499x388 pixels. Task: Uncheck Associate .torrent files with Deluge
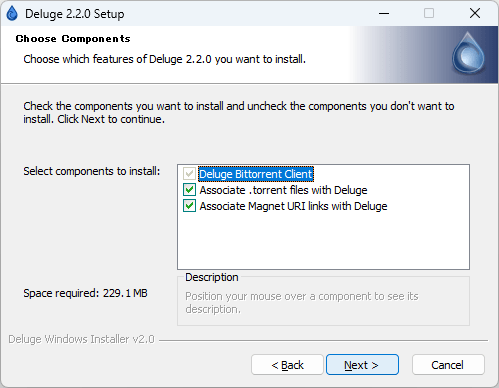click(189, 190)
